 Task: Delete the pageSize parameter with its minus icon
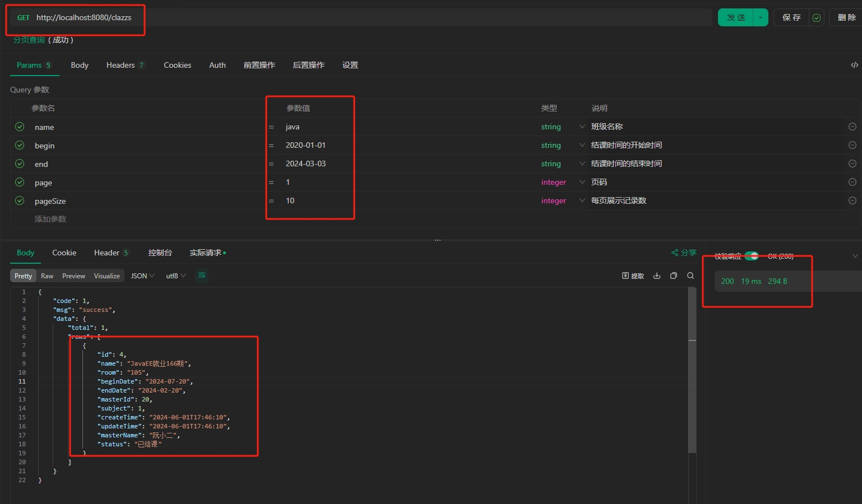point(852,200)
